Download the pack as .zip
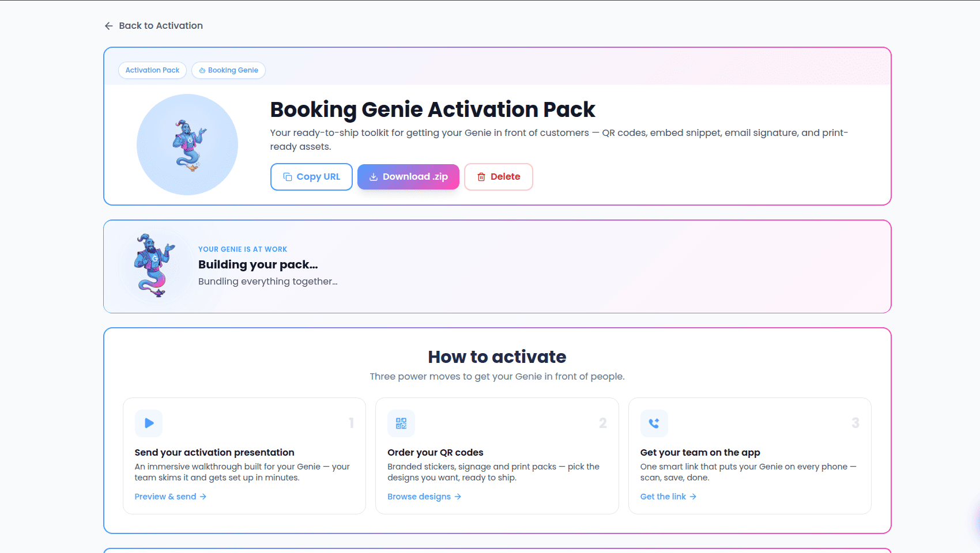 [408, 177]
